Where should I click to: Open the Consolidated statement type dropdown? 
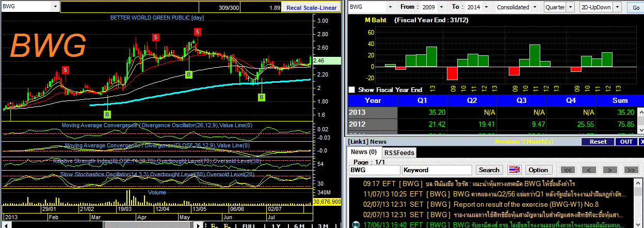pyautogui.click(x=535, y=7)
